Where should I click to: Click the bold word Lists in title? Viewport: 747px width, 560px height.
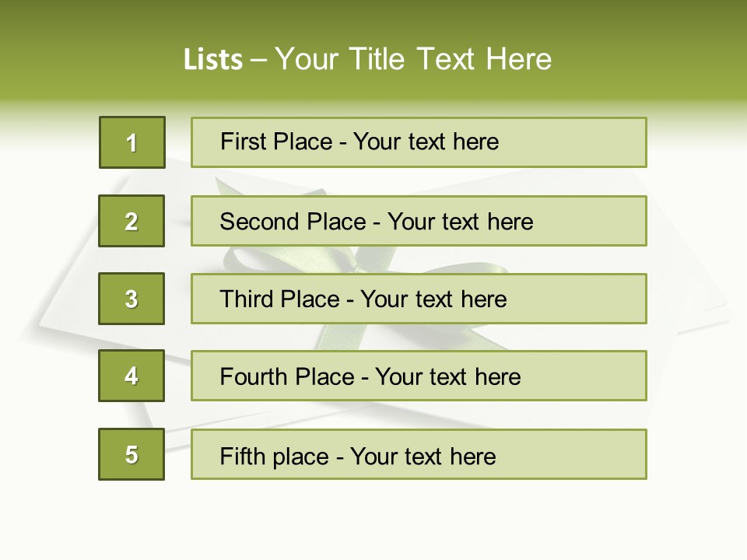tap(212, 60)
